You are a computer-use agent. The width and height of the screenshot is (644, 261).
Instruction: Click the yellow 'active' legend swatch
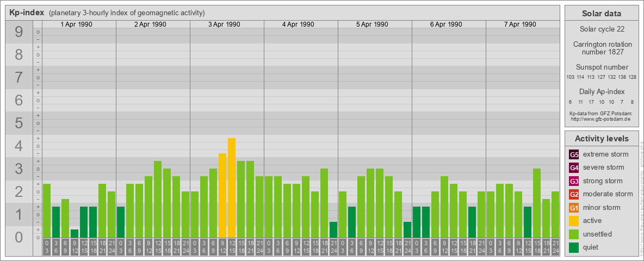click(x=574, y=221)
